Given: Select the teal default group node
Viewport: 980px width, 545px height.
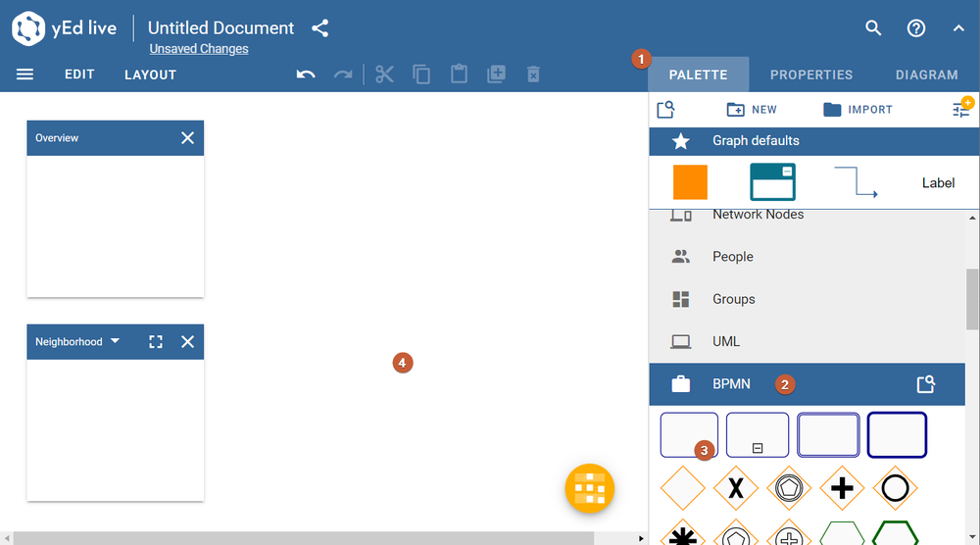Looking at the screenshot, I should click(x=772, y=182).
